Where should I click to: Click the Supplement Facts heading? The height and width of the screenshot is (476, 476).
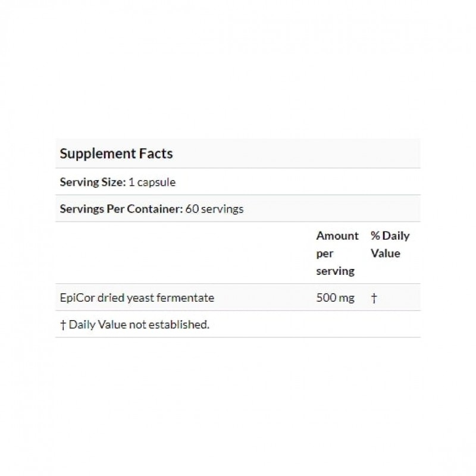pos(116,154)
